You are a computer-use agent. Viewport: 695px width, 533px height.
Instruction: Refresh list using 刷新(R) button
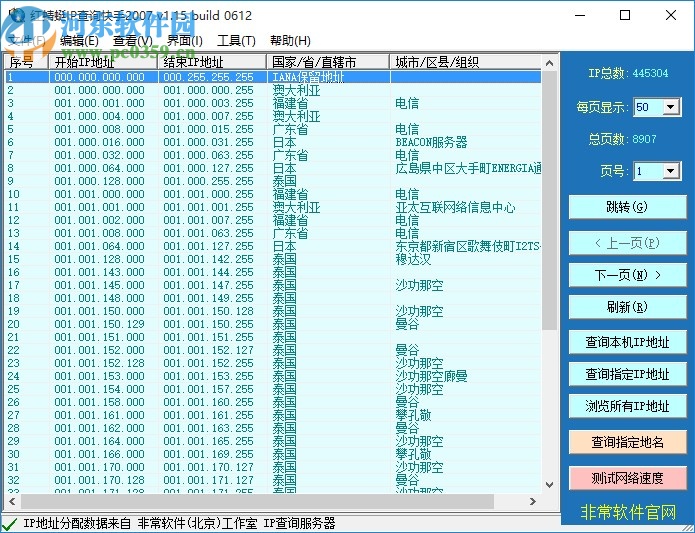627,307
